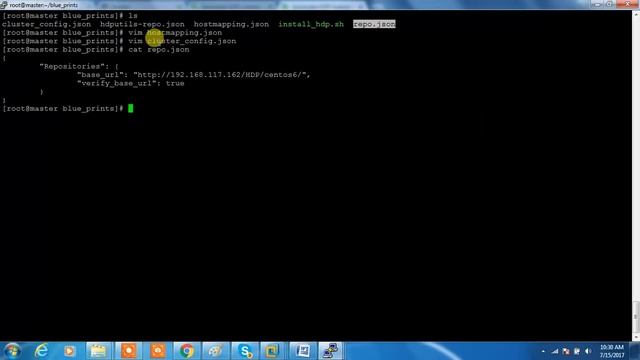640x360 pixels.
Task: Open the network signal tray icon
Action: [x=554, y=351]
